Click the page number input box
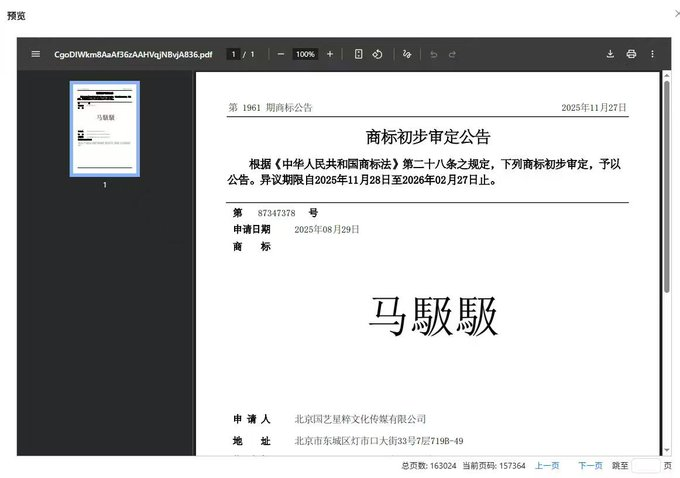This screenshot has height=478, width=680. [233, 54]
